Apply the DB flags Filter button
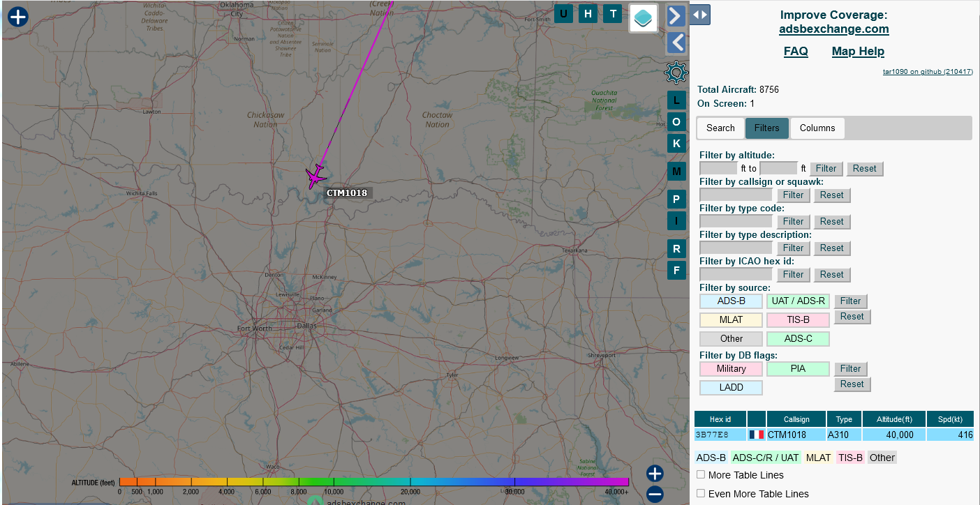The image size is (980, 505). tap(851, 369)
